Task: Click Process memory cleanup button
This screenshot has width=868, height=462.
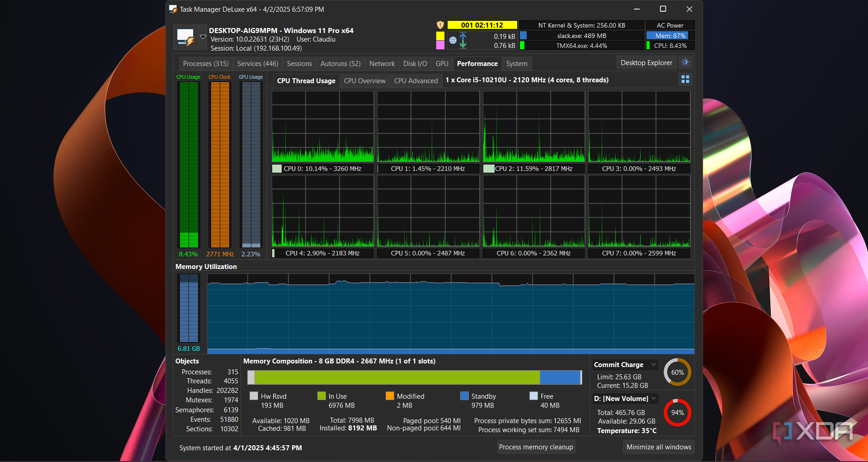Action: point(536,447)
